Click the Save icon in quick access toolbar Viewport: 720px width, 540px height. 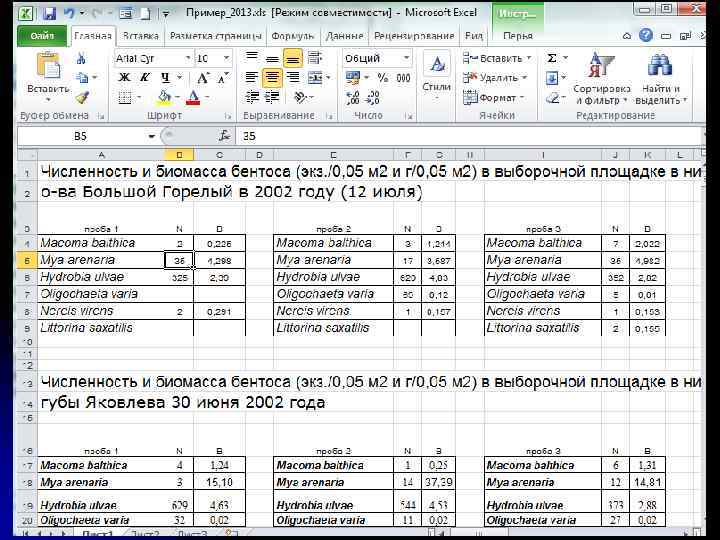(x=49, y=13)
